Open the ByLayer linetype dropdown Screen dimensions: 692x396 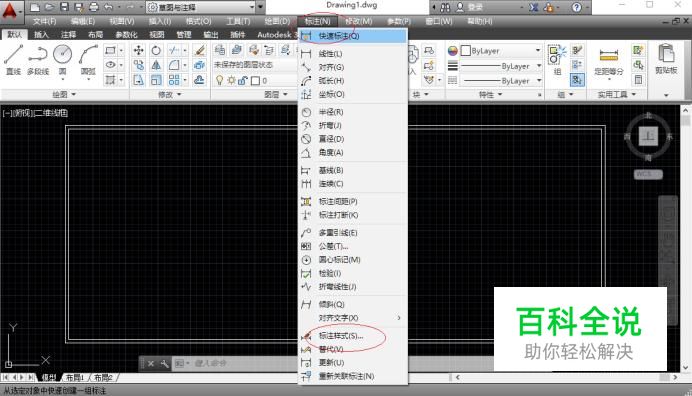501,81
